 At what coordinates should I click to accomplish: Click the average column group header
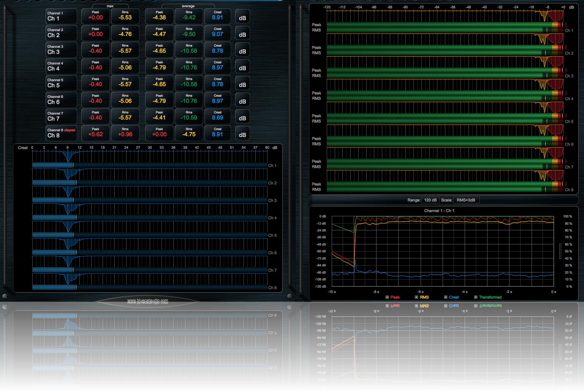[x=188, y=6]
